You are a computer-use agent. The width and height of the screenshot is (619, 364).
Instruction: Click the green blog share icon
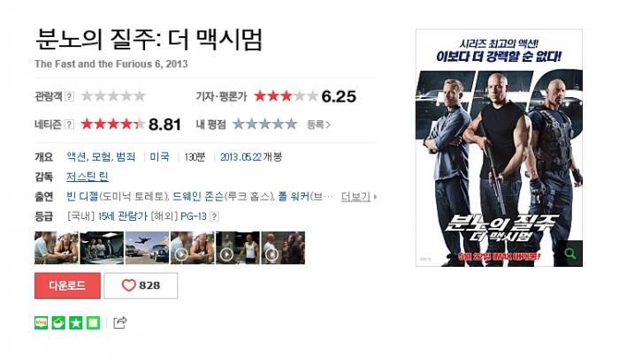click(41, 322)
